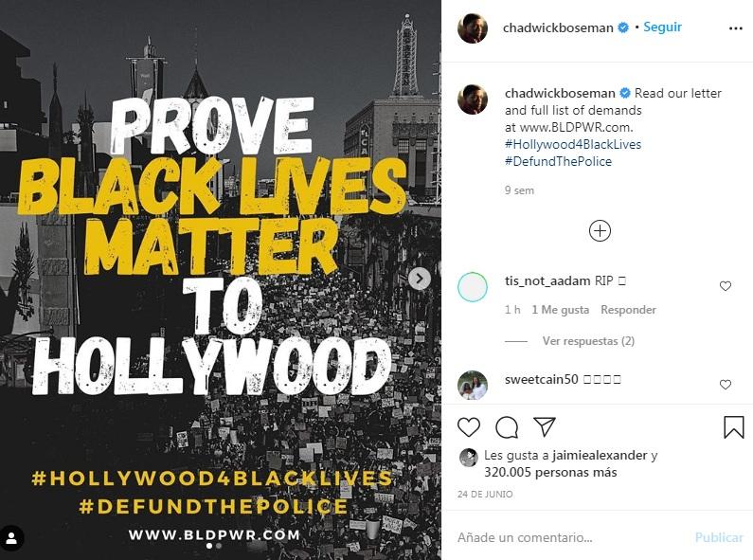This screenshot has height=560, width=753.
Task: Show tagged people icon on the photo
Action: coord(11,538)
